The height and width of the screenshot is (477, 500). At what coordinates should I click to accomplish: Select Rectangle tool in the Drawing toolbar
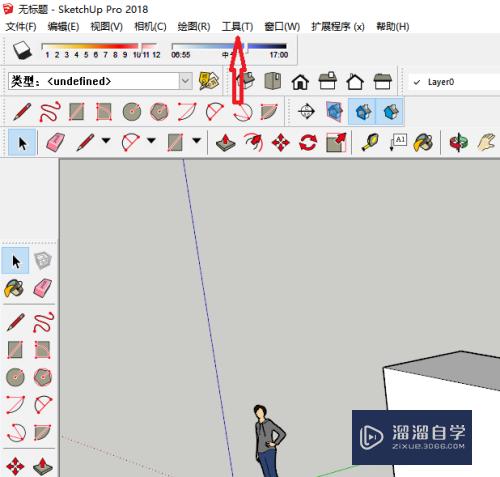click(x=77, y=111)
